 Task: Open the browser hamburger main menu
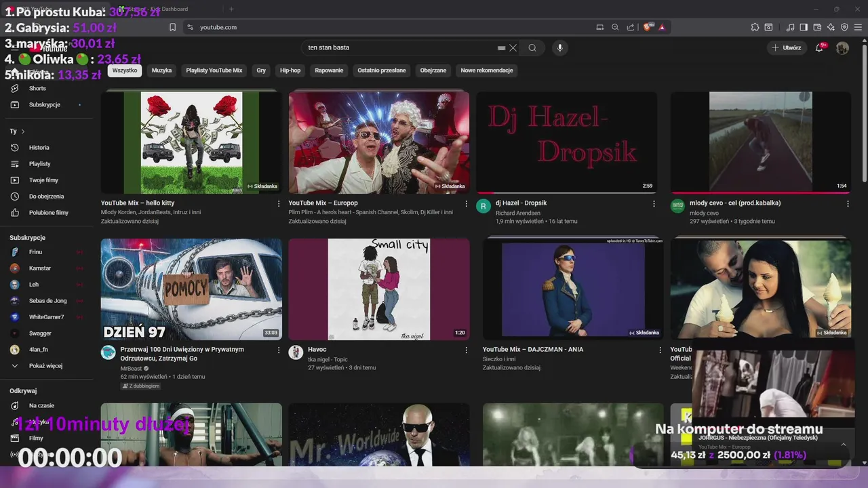pos(858,27)
